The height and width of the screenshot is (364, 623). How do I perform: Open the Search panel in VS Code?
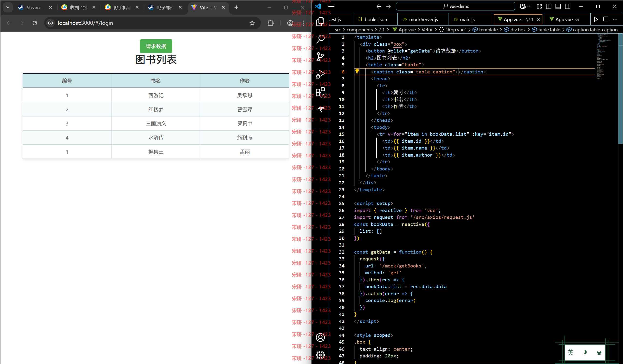[320, 39]
